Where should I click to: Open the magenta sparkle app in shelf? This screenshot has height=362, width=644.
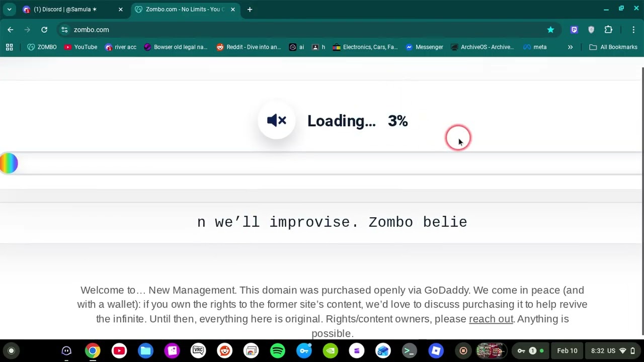pos(172,351)
